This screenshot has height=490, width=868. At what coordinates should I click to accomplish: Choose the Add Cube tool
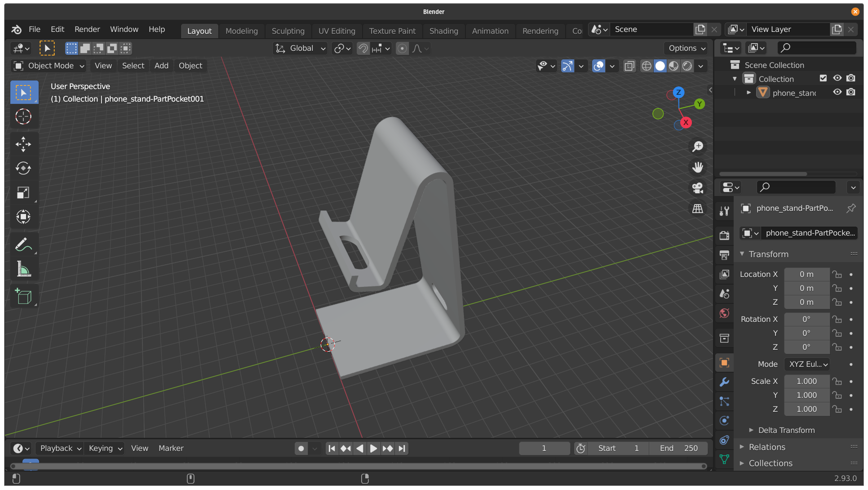tap(23, 296)
